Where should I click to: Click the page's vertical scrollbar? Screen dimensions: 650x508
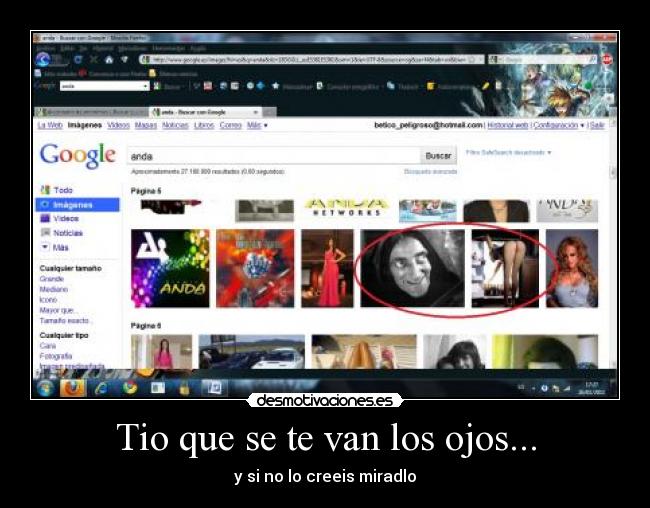613,243
